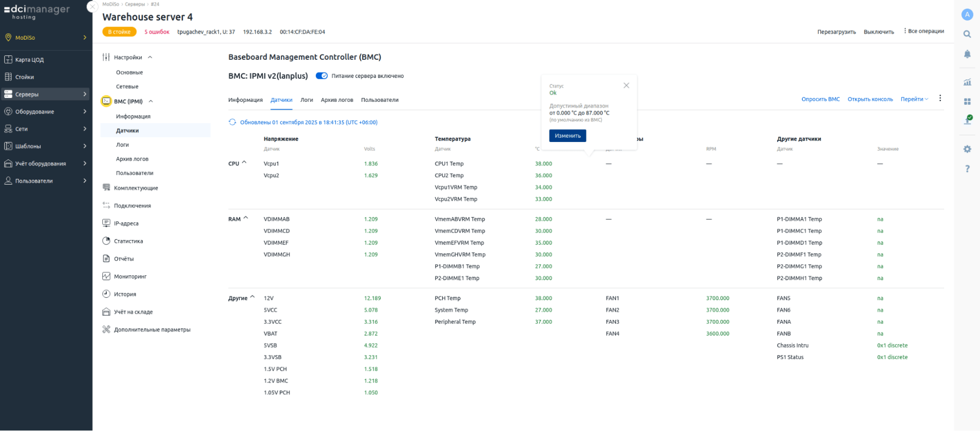Collapse the Настройки section

tap(150, 57)
